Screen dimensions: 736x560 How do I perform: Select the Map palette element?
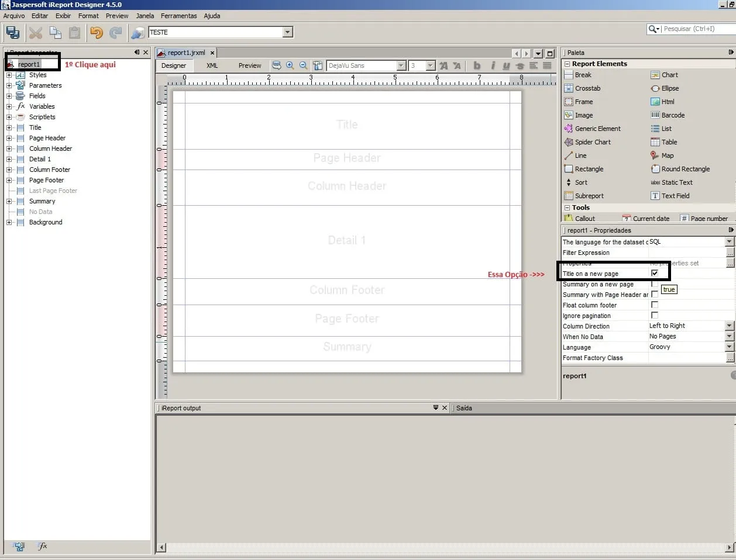pyautogui.click(x=662, y=155)
